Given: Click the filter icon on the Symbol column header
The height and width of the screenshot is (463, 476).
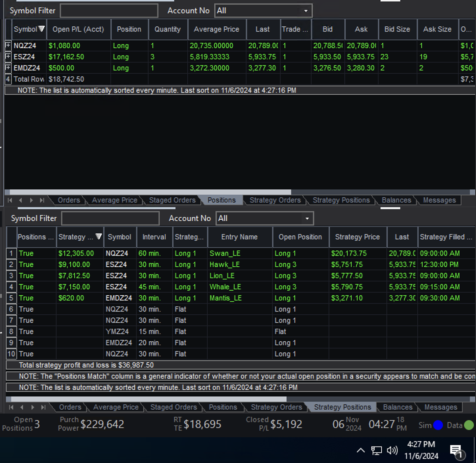Looking at the screenshot, I should (x=42, y=29).
